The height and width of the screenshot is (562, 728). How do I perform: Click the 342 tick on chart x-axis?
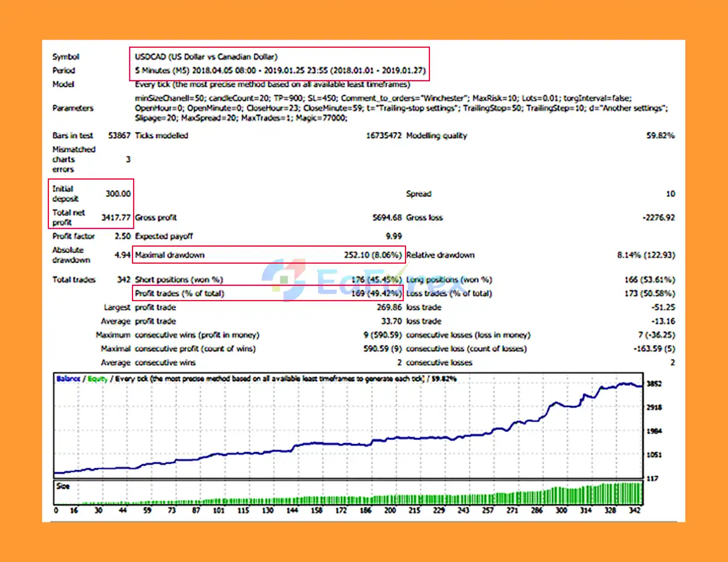[635, 510]
